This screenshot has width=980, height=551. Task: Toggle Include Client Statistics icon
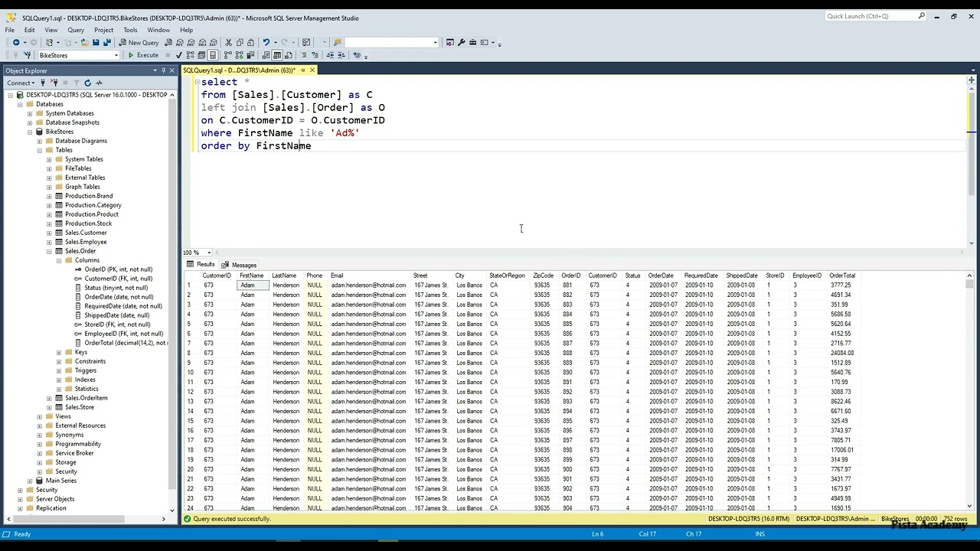[250, 55]
